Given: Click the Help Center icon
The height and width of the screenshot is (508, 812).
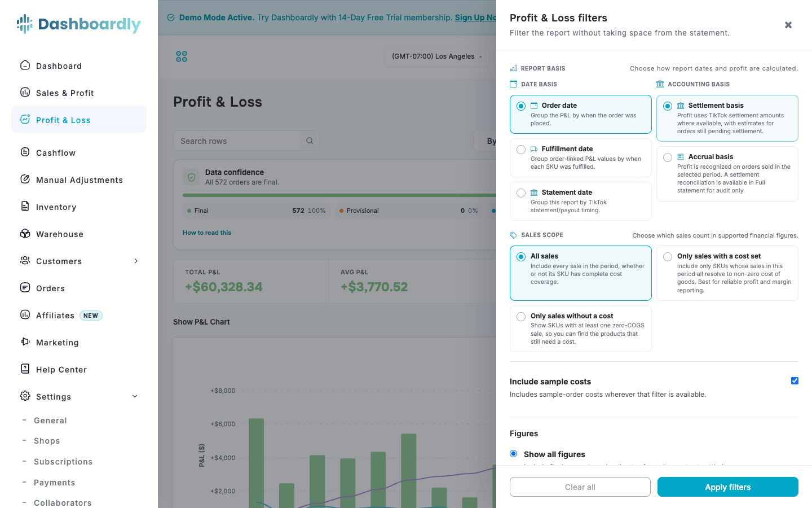Looking at the screenshot, I should [25, 369].
